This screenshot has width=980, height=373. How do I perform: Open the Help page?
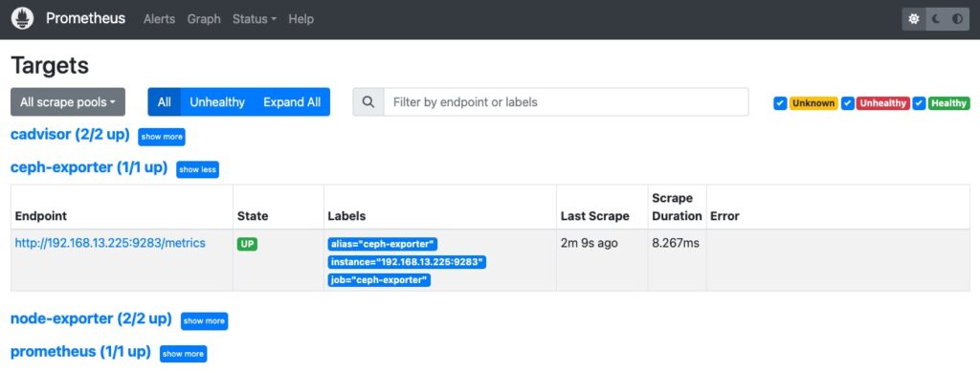tap(301, 19)
